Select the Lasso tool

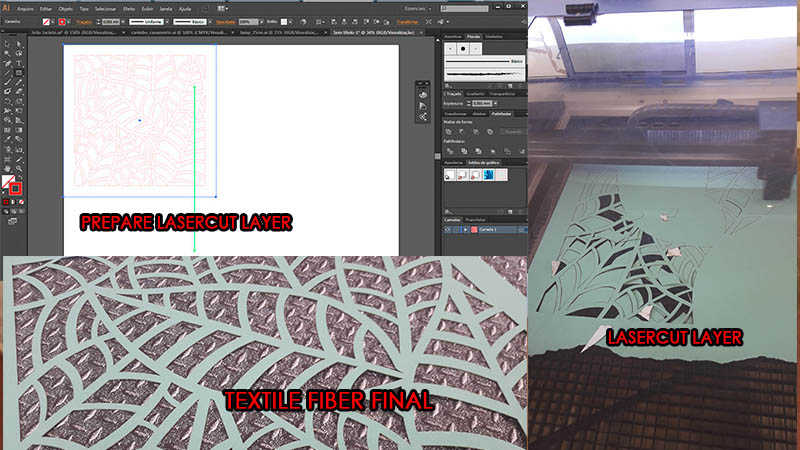click(19, 54)
